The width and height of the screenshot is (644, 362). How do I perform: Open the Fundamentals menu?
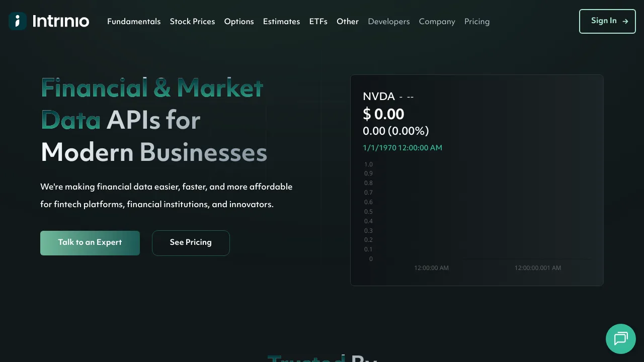click(134, 22)
